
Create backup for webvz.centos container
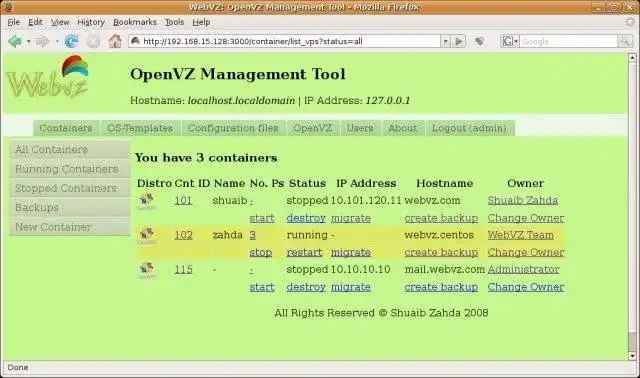441,253
